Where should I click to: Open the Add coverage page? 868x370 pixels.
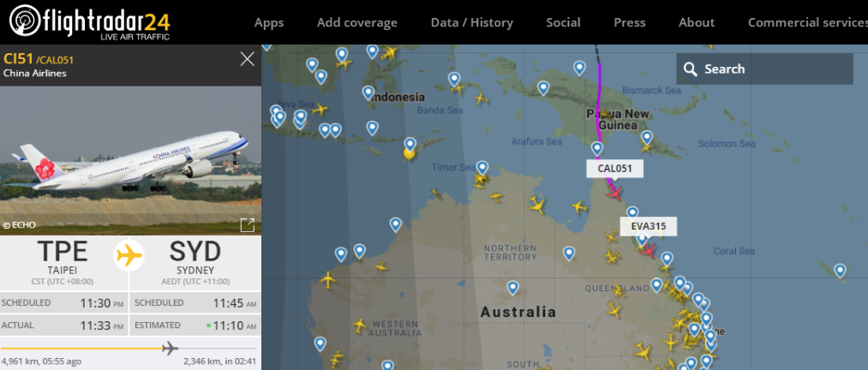357,22
